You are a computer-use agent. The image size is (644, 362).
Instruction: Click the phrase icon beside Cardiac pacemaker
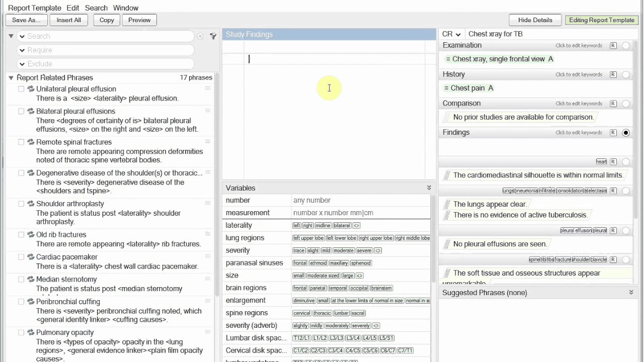(31, 257)
